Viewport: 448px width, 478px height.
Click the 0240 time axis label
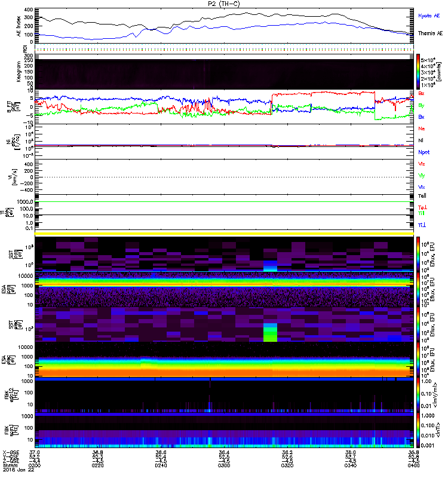[x=161, y=465]
